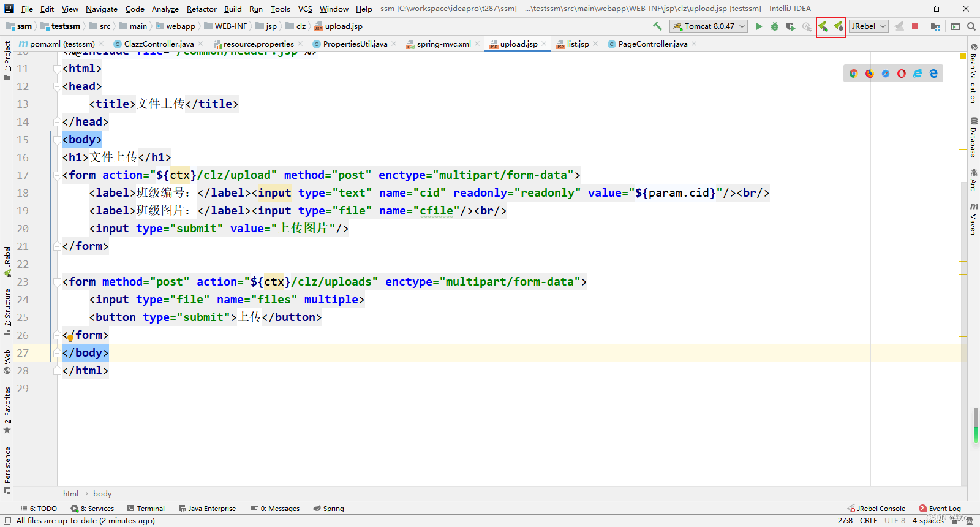This screenshot has width=980, height=527.
Task: Launch Debug with JRebel rocket icon
Action: point(839,26)
